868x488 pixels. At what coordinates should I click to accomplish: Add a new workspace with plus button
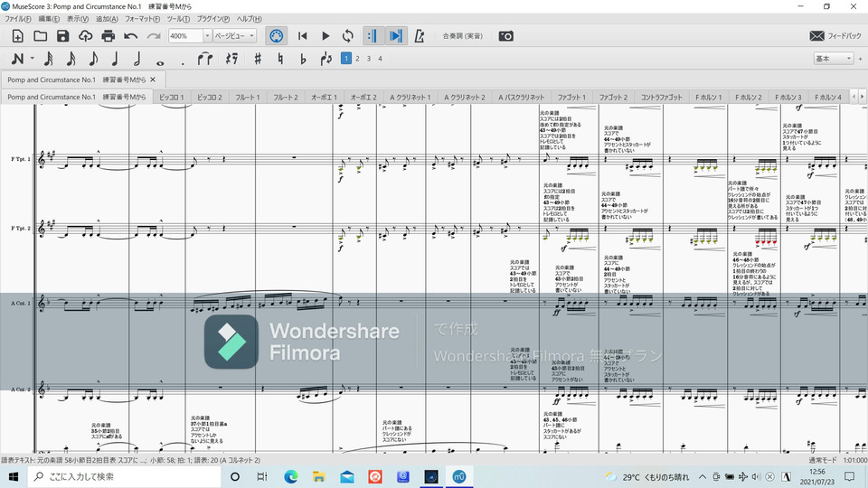click(x=860, y=59)
